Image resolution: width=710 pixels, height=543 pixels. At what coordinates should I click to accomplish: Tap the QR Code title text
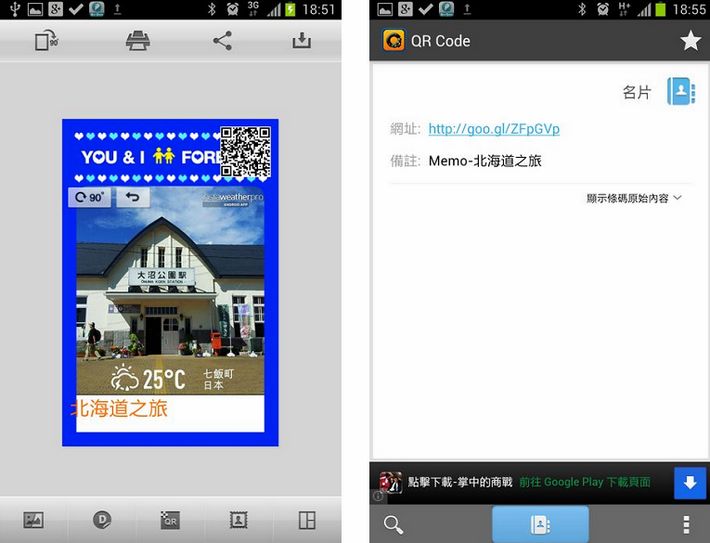click(440, 41)
